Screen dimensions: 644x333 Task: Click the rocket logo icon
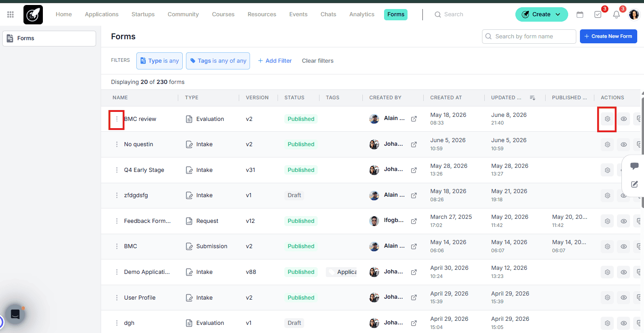[x=33, y=14]
